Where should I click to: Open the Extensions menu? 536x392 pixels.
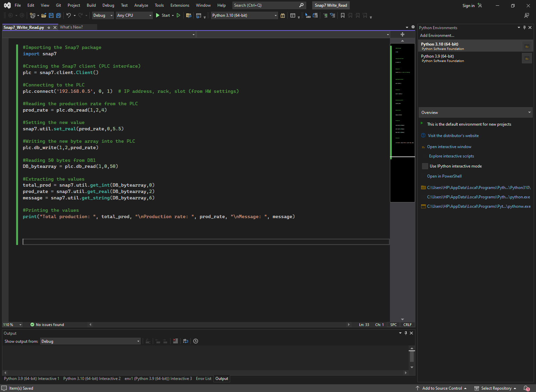tap(180, 5)
